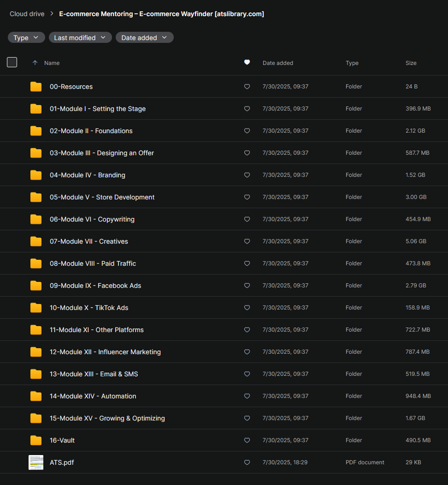This screenshot has width=448, height=485.
Task: Click the folder icon for 09-Module IX Facebook Ads
Action: [36, 286]
